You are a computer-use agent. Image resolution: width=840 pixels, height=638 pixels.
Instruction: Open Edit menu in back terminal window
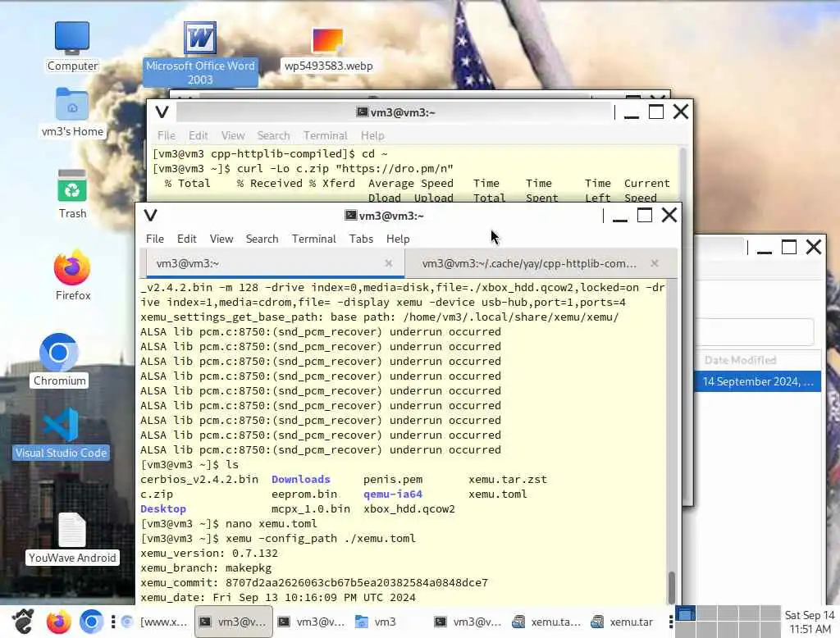click(198, 135)
